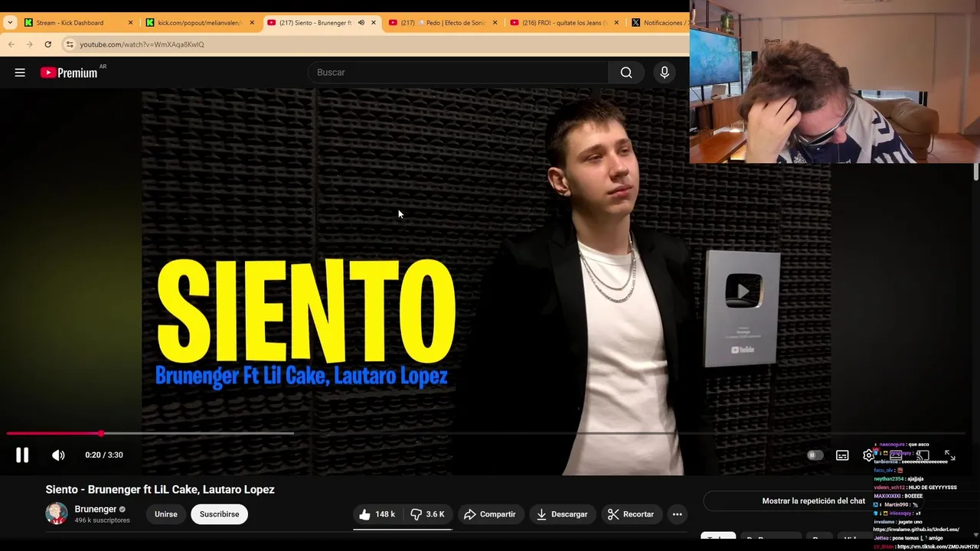Go back with browser back arrow
The height and width of the screenshot is (551, 980).
[11, 44]
